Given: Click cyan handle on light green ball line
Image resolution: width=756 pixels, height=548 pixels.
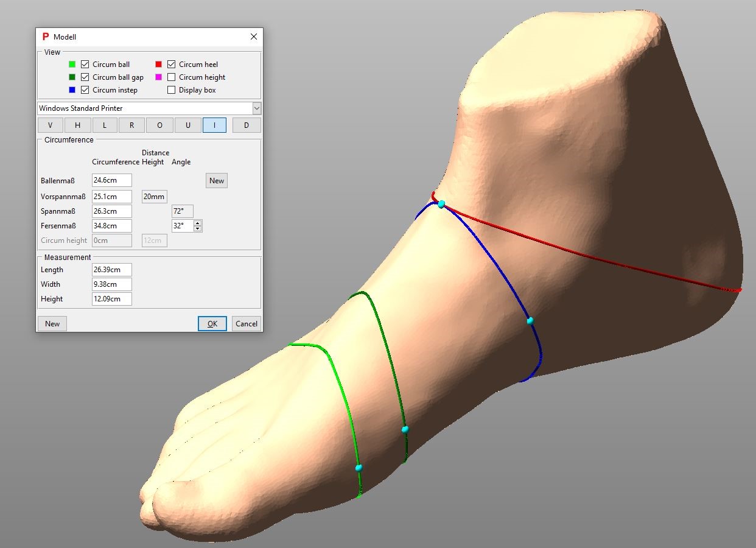Looking at the screenshot, I should [359, 468].
